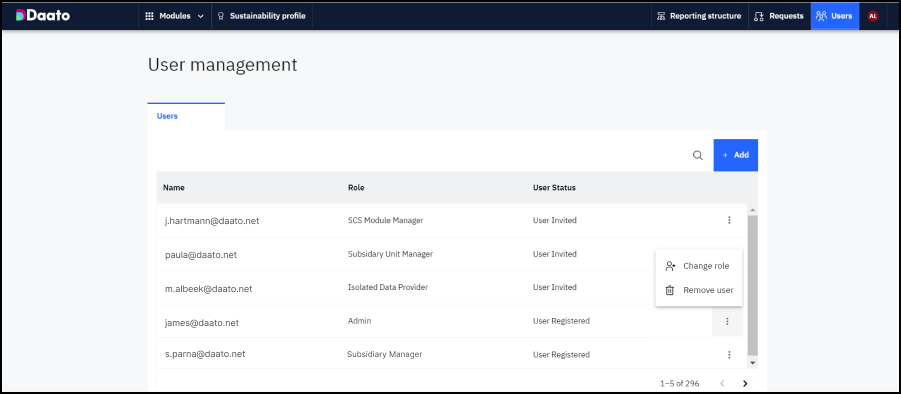Go to next page of users
Viewport: 901px width, 394px height.
(x=745, y=383)
